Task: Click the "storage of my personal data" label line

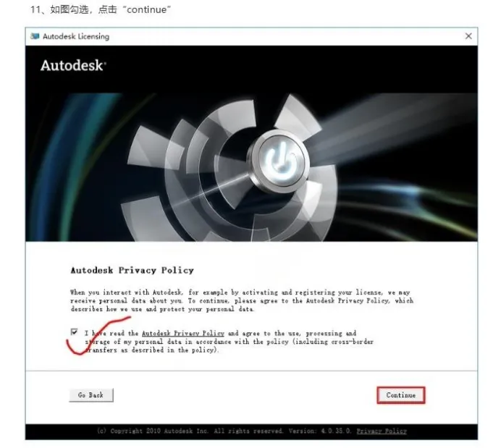Action: tap(229, 342)
